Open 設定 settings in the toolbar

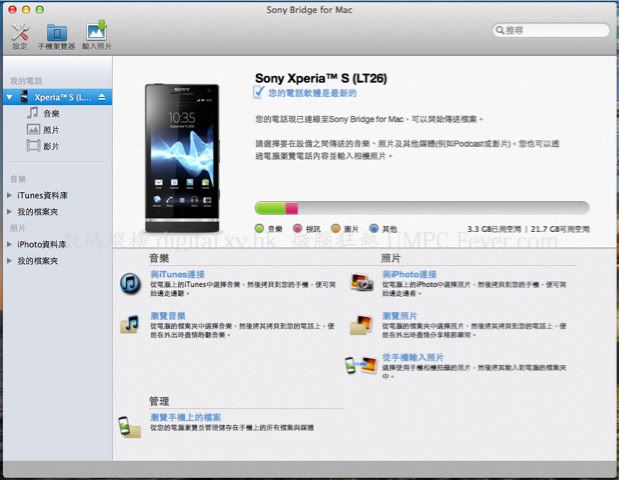click(x=20, y=35)
